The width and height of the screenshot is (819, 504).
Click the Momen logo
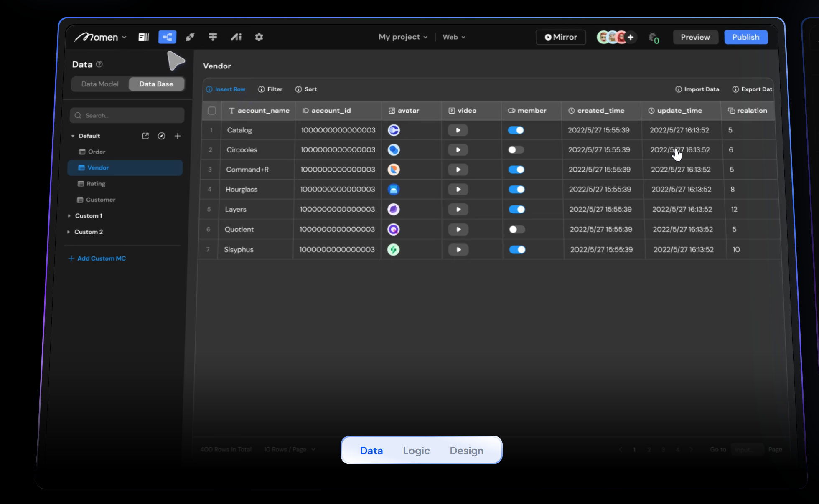pyautogui.click(x=96, y=37)
